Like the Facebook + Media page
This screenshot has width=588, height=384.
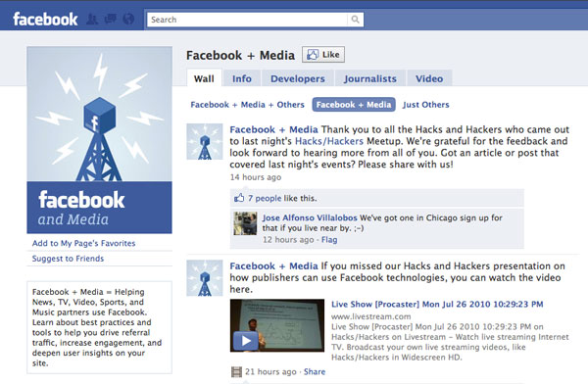pyautogui.click(x=323, y=55)
